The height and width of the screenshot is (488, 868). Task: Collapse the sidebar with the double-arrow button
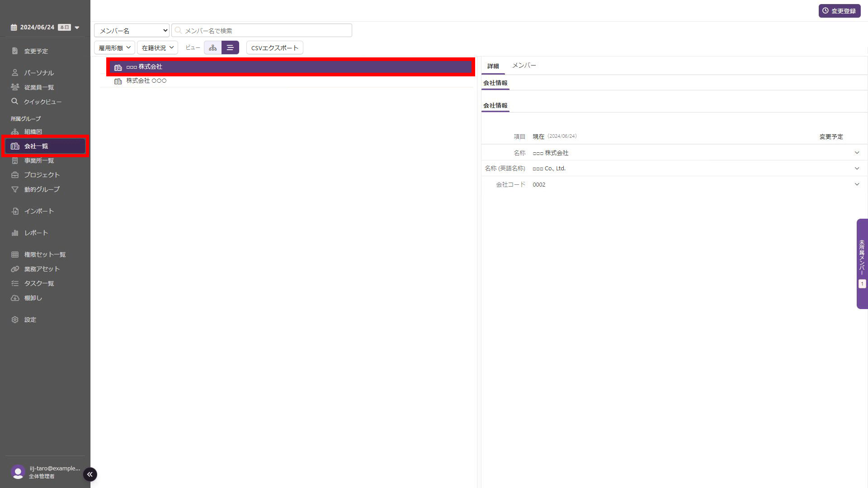90,474
